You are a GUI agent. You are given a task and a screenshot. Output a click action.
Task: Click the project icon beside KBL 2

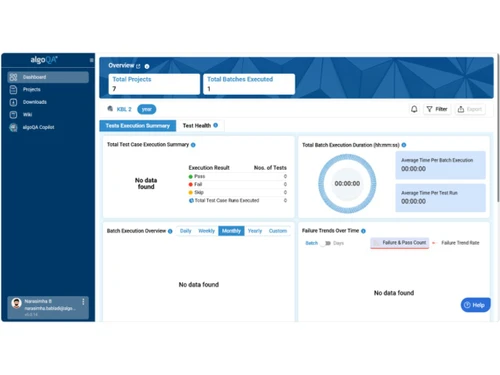[110, 109]
